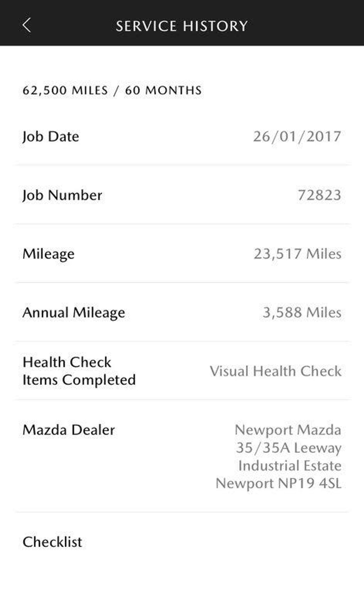Tap the 23,517 Miles value
364x593 pixels.
(298, 254)
